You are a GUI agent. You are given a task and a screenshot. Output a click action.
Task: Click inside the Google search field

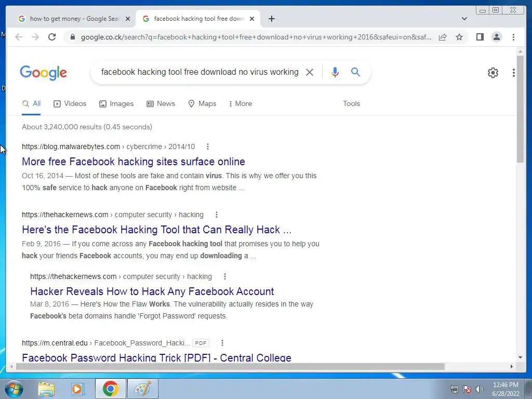tap(200, 72)
